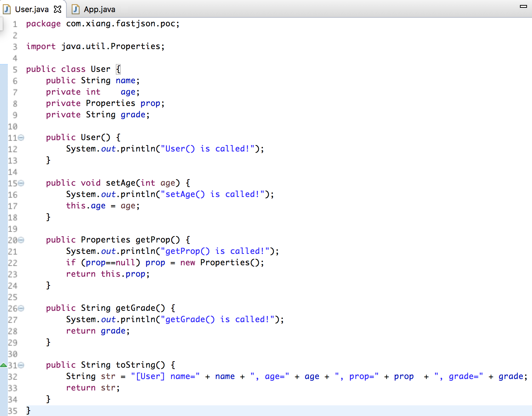This screenshot has width=532, height=416.
Task: Select the User.java editor tab
Action: [32, 9]
